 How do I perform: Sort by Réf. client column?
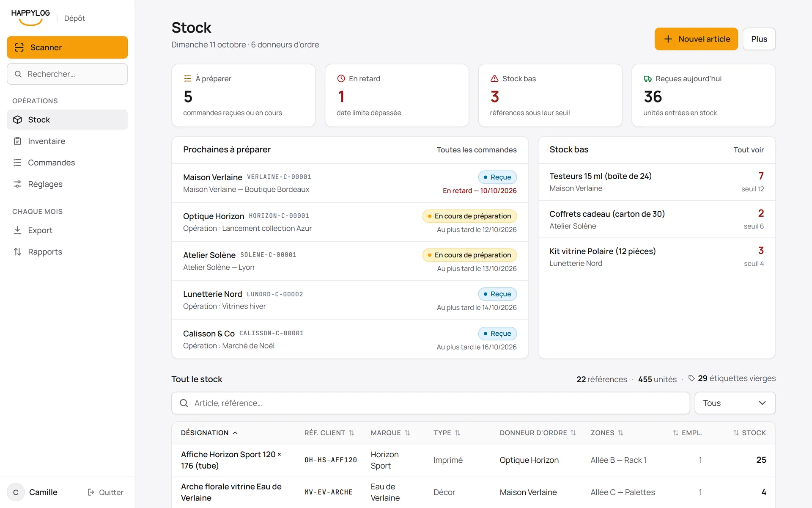tap(329, 433)
